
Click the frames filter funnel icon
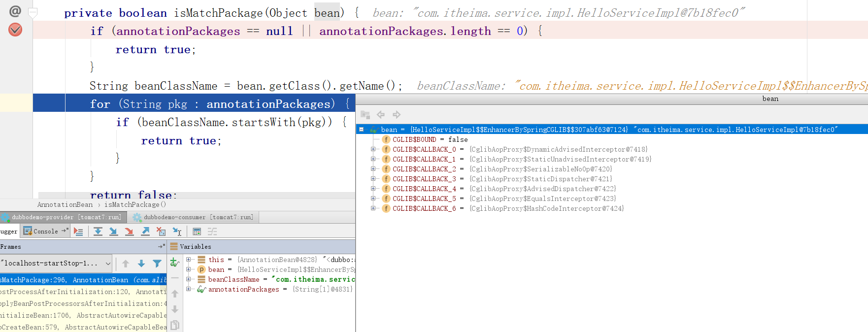(157, 264)
